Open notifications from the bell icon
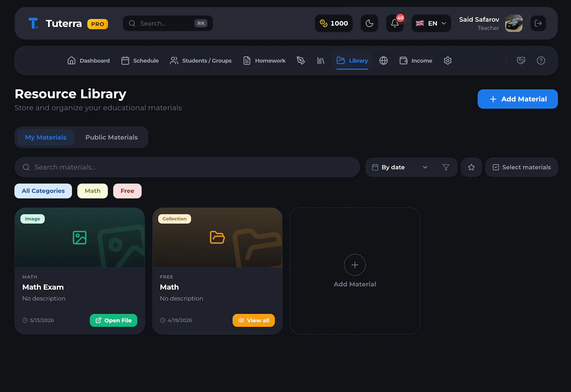The height and width of the screenshot is (392, 571). pyautogui.click(x=395, y=23)
